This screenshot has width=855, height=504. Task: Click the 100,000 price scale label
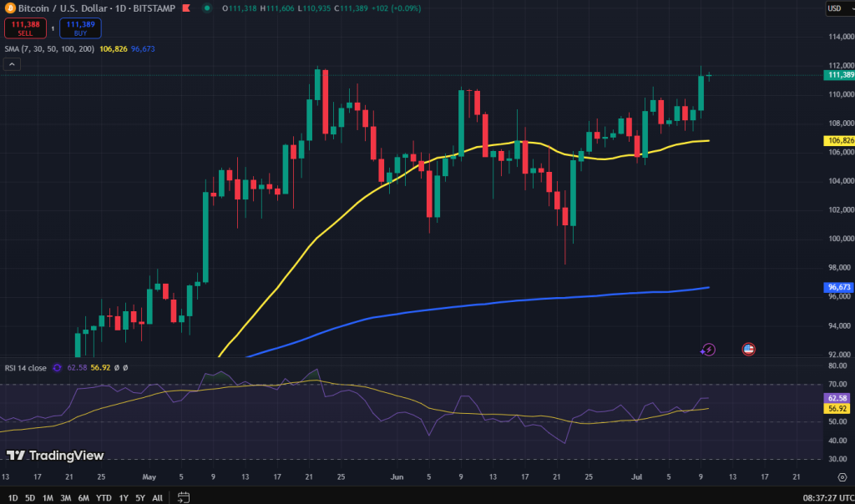click(x=841, y=239)
